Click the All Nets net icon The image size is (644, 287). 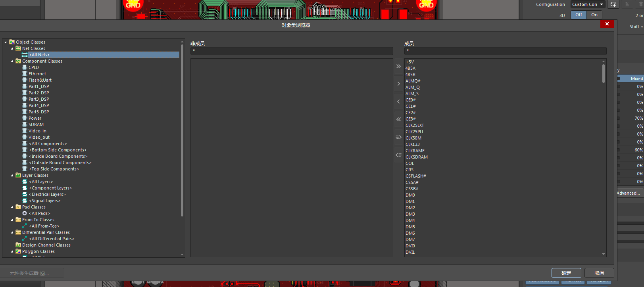(x=25, y=55)
